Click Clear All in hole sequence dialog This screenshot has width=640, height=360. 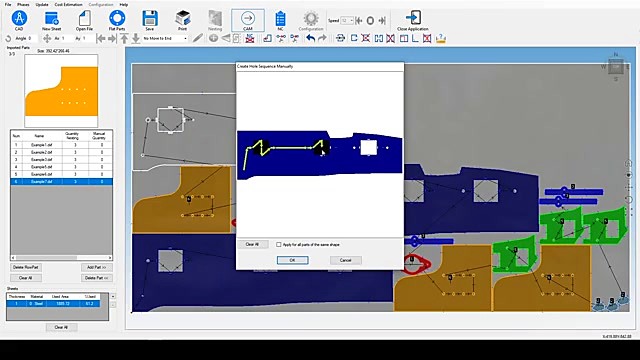(x=252, y=244)
